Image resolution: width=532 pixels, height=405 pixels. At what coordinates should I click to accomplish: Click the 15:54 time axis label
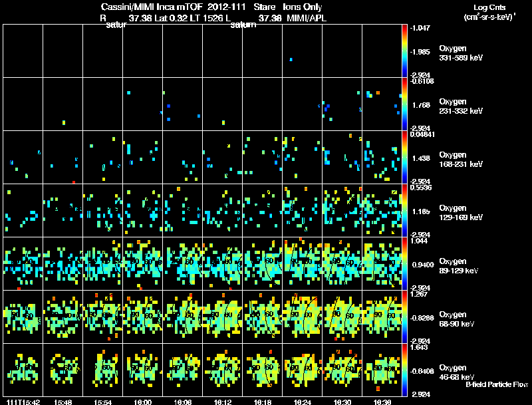coord(103,402)
